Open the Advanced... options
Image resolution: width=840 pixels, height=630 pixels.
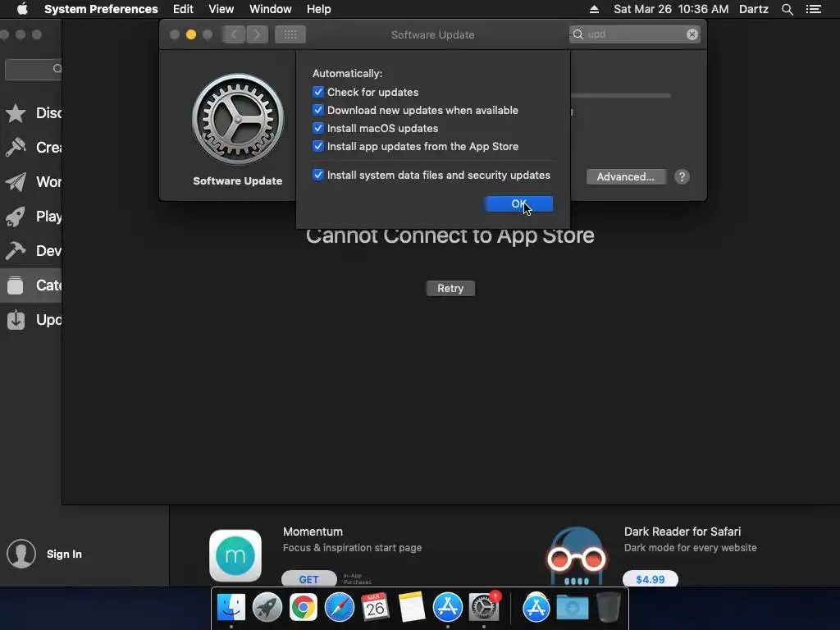(626, 177)
